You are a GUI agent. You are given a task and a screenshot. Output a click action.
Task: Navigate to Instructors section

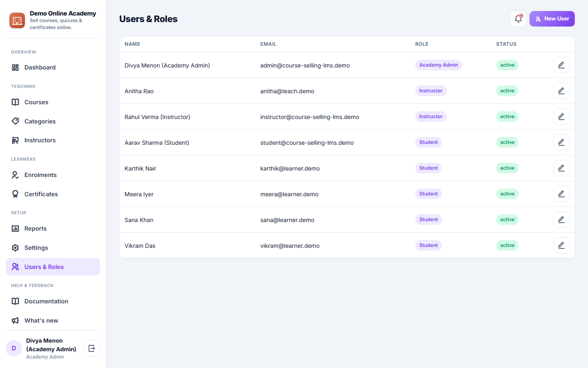(x=53, y=140)
